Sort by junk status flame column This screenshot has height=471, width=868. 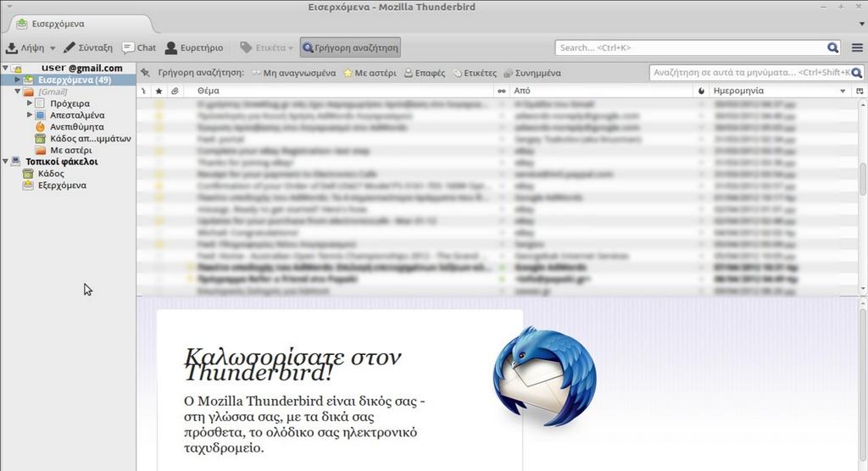pos(701,91)
